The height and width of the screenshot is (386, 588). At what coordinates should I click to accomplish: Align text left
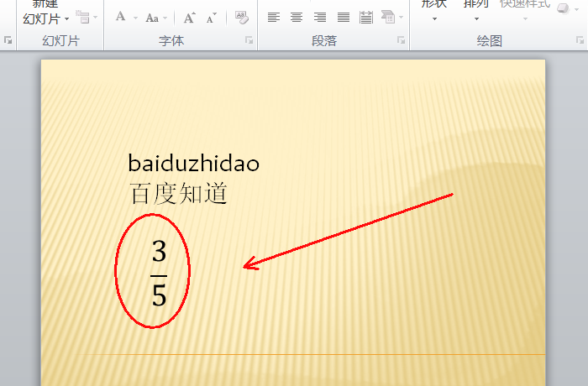(x=274, y=18)
